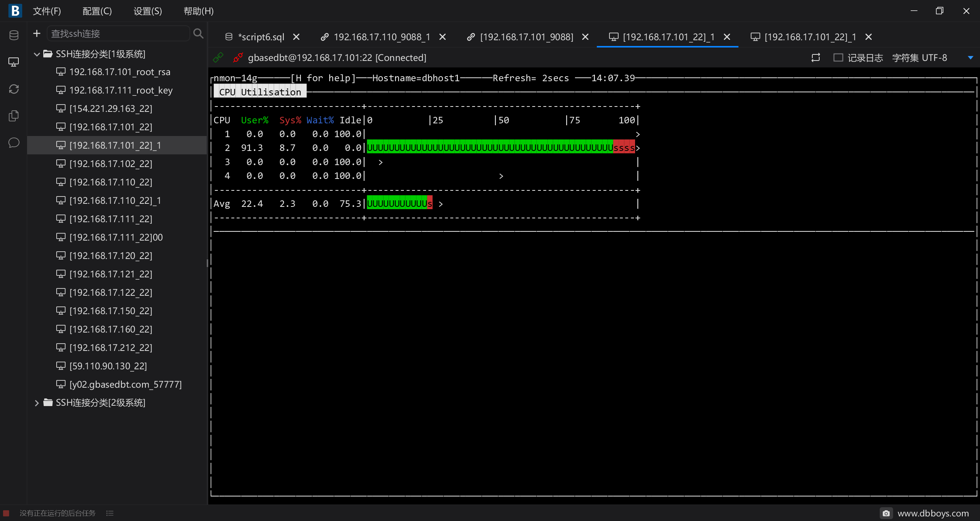The image size is (980, 521).
Task: Click the camera screenshot icon
Action: 886,513
